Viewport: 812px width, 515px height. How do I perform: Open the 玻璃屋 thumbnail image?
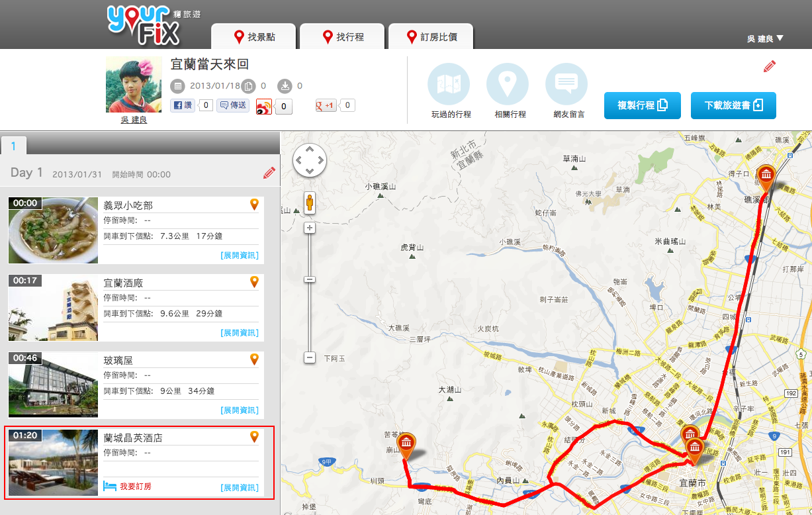53,385
